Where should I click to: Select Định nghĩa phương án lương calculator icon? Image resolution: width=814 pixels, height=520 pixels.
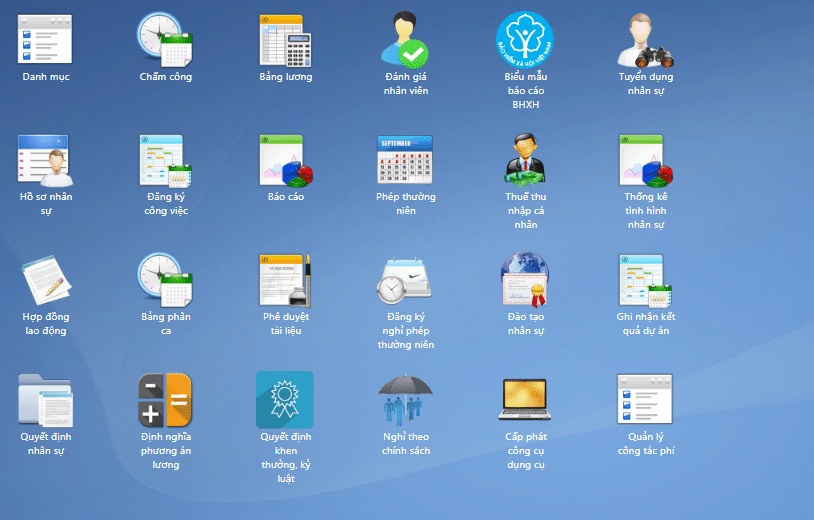click(165, 400)
